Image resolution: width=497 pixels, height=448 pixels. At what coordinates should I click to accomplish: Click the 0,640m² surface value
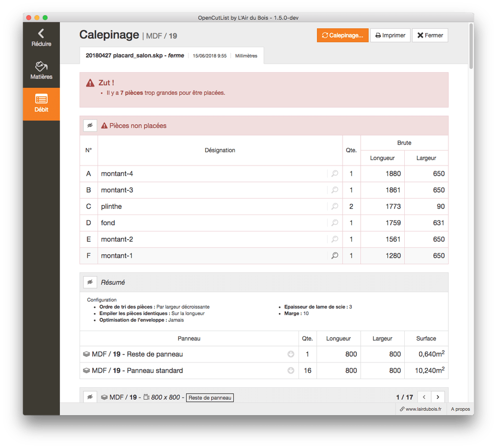coord(431,353)
